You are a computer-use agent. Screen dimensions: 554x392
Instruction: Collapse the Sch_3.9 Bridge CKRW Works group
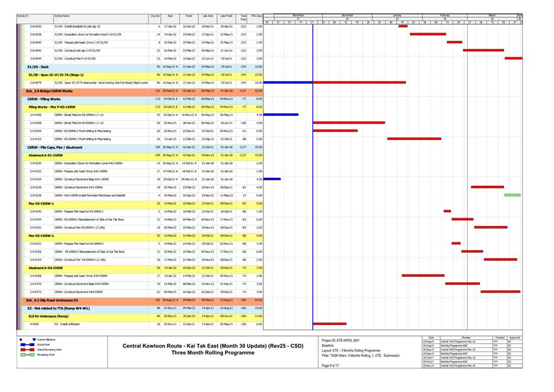coord(43,90)
